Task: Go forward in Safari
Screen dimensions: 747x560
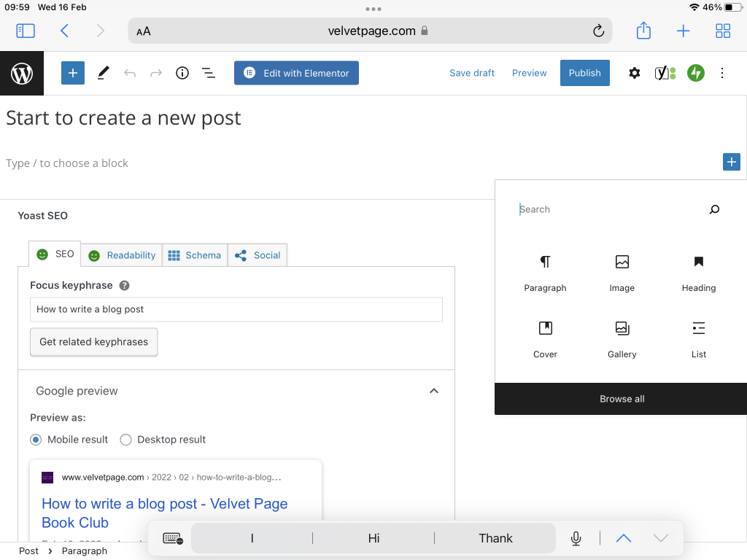Action: coord(100,31)
